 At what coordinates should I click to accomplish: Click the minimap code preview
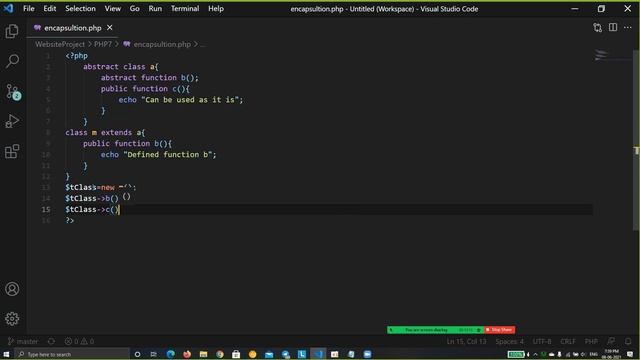pos(601,55)
